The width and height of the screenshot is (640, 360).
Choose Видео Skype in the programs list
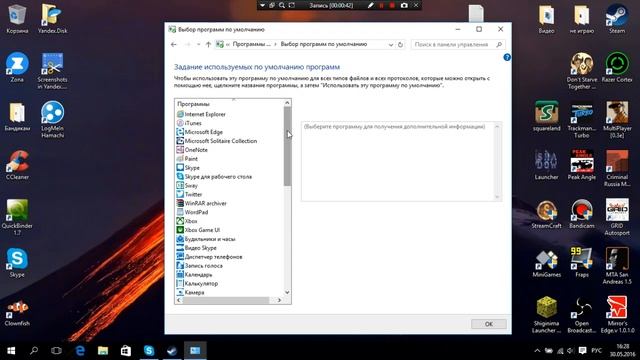click(x=197, y=248)
